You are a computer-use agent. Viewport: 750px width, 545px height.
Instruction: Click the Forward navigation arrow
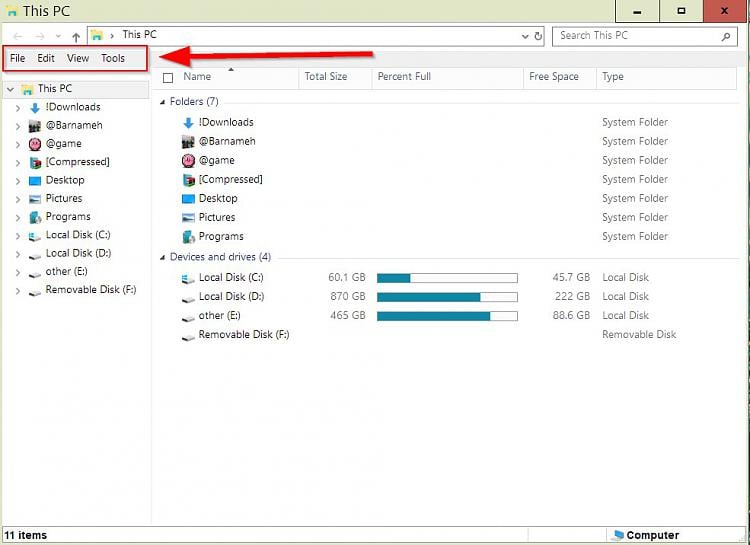40,36
